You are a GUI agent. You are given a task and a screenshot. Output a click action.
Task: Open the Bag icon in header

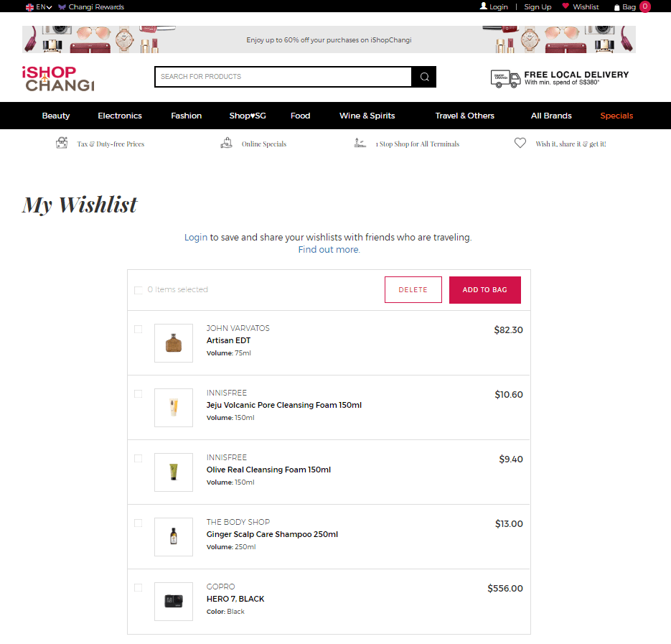pos(616,7)
